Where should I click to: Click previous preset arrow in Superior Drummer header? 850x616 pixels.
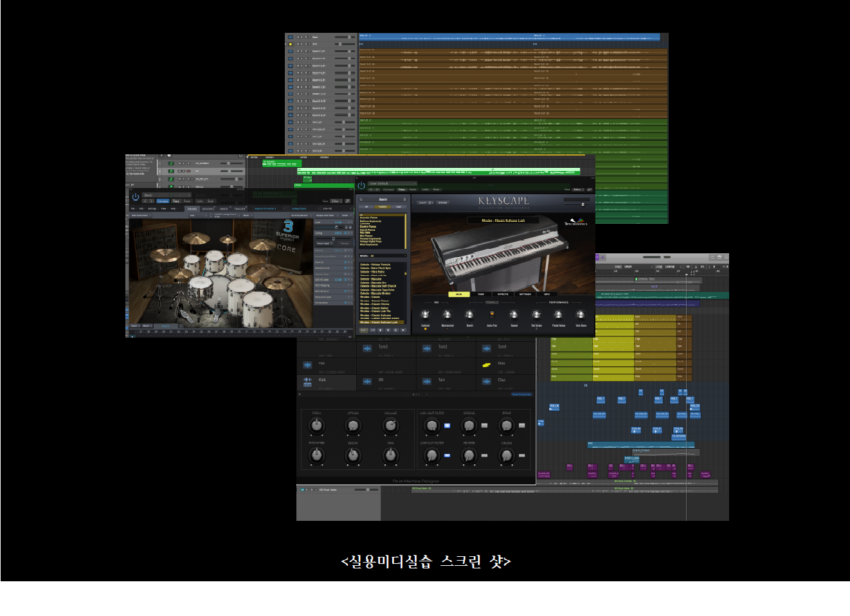[145, 201]
